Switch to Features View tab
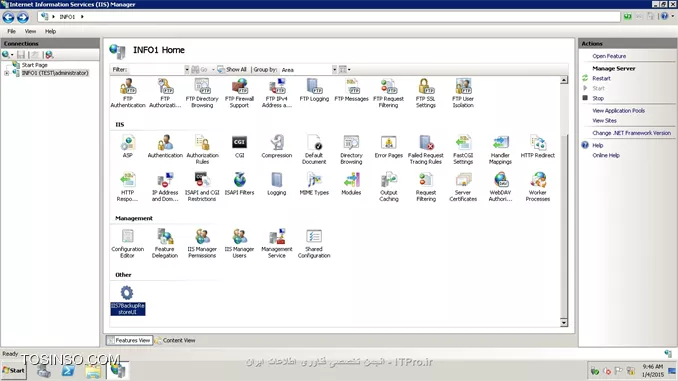Viewport: 678px width, 381px height. 129,340
